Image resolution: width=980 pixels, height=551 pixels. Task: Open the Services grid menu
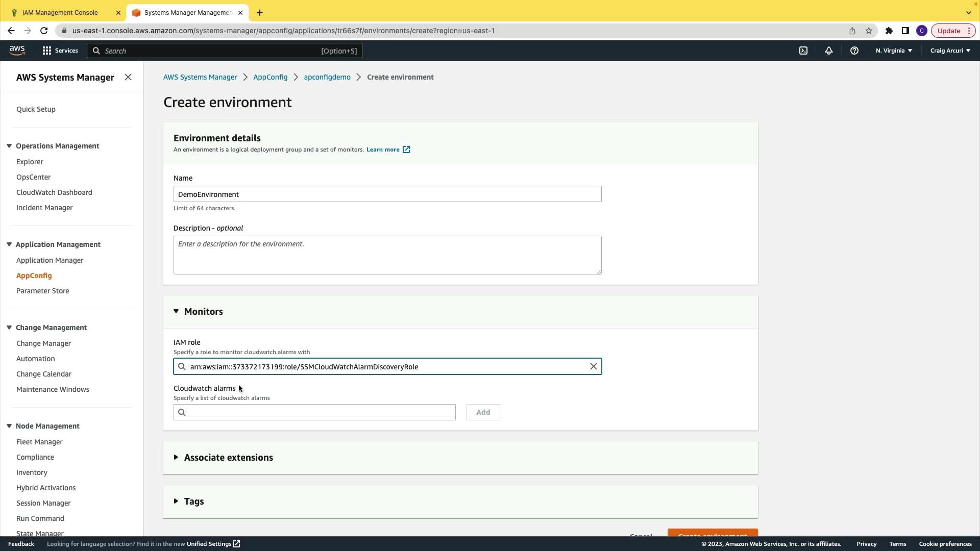coord(60,51)
